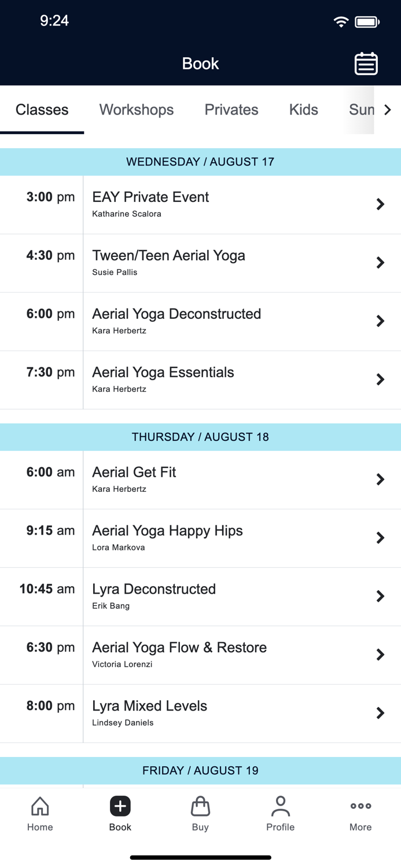
Task: Expand Lyra Deconstructed chevron arrow
Action: (x=380, y=596)
